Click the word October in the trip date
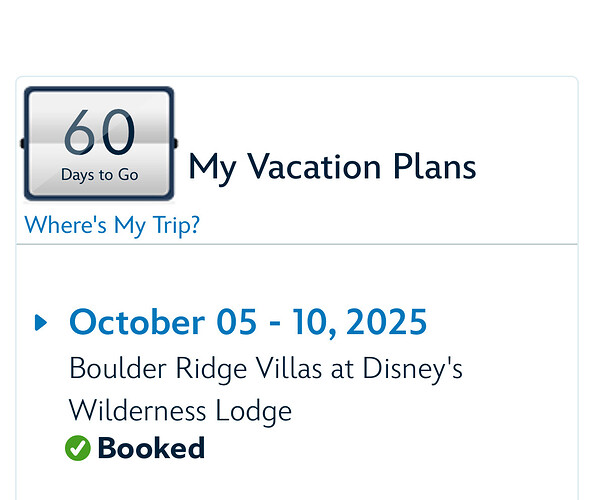This screenshot has height=500, width=594. (x=137, y=322)
